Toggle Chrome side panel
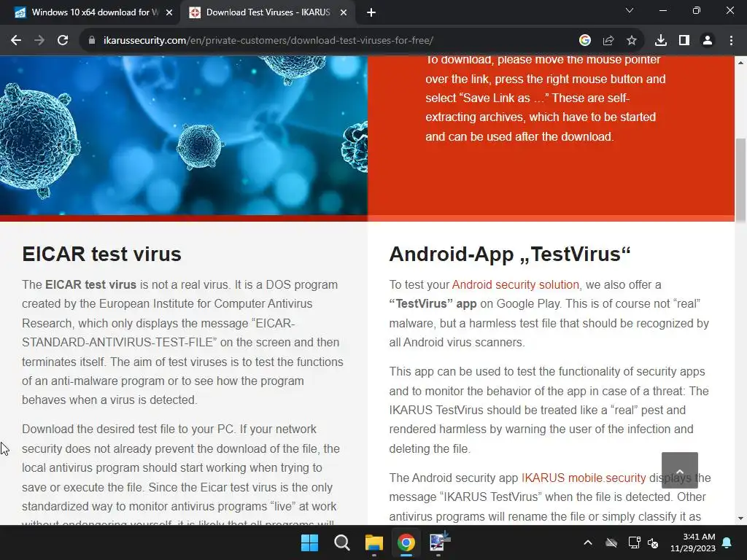747x560 pixels. tap(684, 41)
